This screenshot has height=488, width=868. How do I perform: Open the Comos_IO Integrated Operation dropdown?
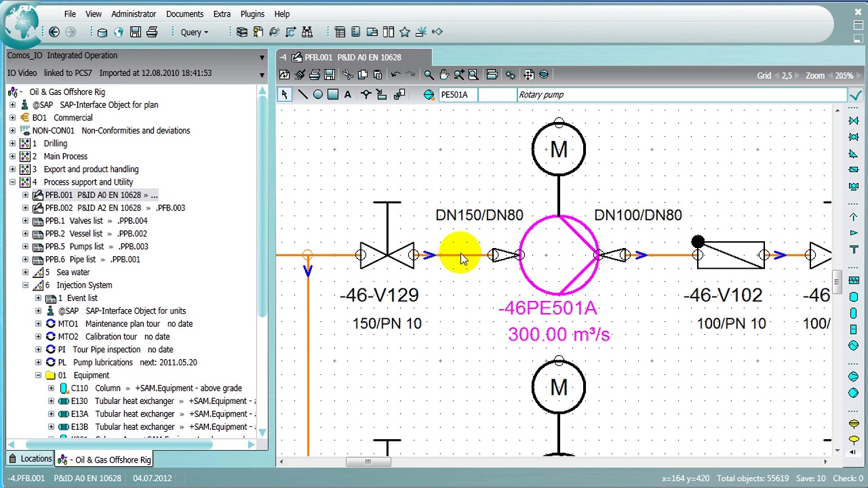[x=262, y=57]
